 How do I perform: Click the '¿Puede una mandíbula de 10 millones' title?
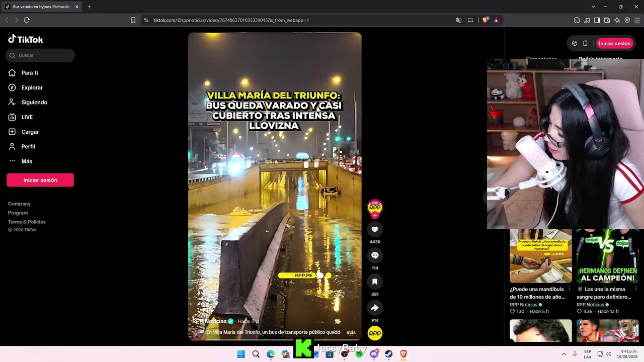(537, 293)
